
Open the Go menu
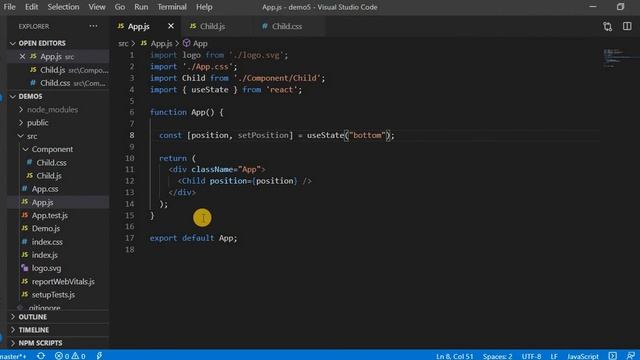tap(120, 7)
